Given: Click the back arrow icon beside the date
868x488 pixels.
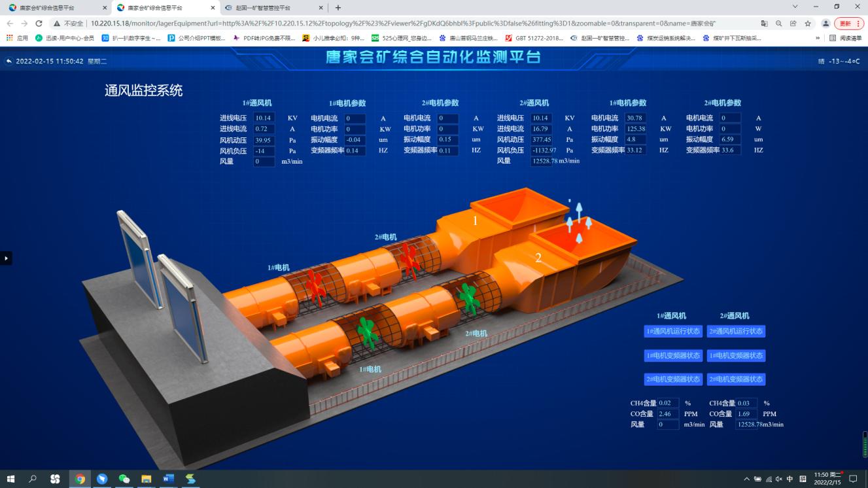Looking at the screenshot, I should pos(9,61).
